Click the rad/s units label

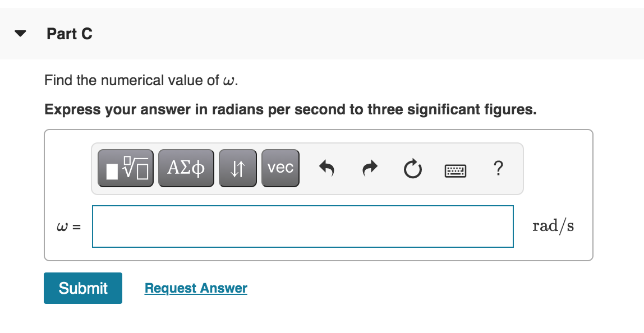[552, 225]
